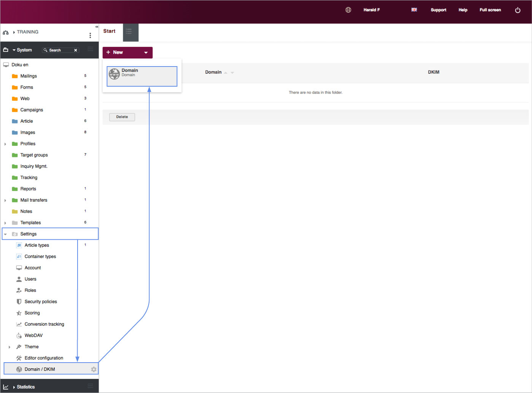The height and width of the screenshot is (393, 532).
Task: Expand the Profiles folder
Action: pos(5,144)
